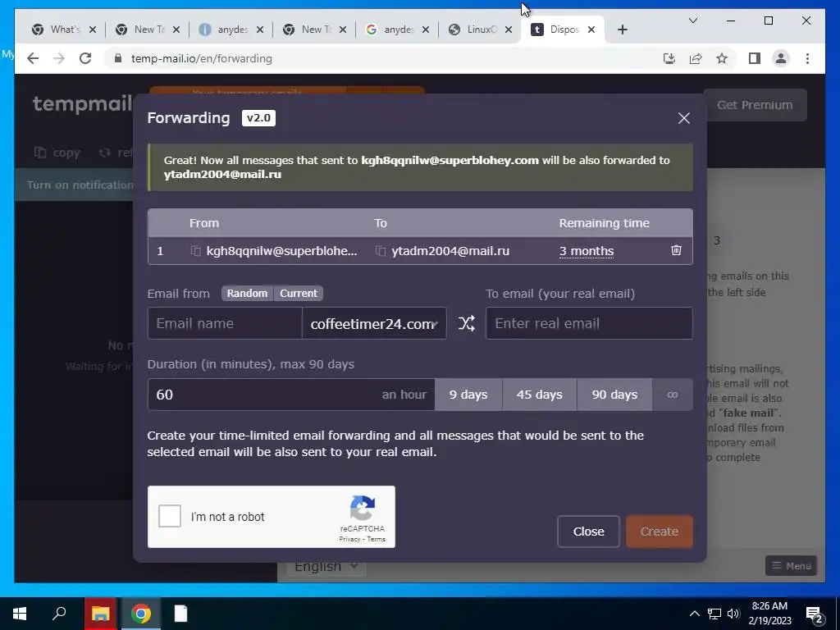Open the English language dropdown
The height and width of the screenshot is (630, 840).
(x=326, y=566)
